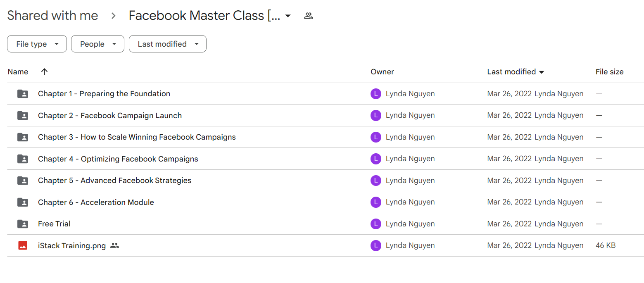Click Lynda Nguyen avatar in Chapter 1 row
Viewport: 644px width, 283px height.
pos(375,94)
